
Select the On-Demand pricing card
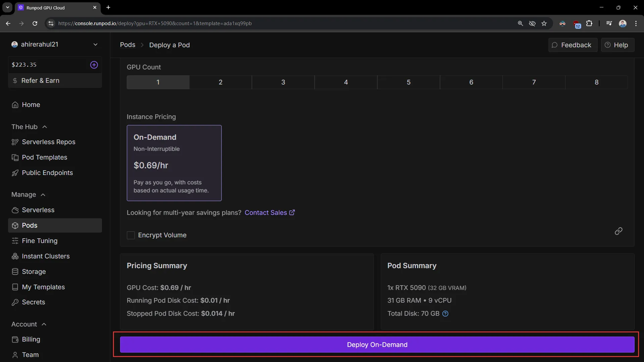(174, 163)
